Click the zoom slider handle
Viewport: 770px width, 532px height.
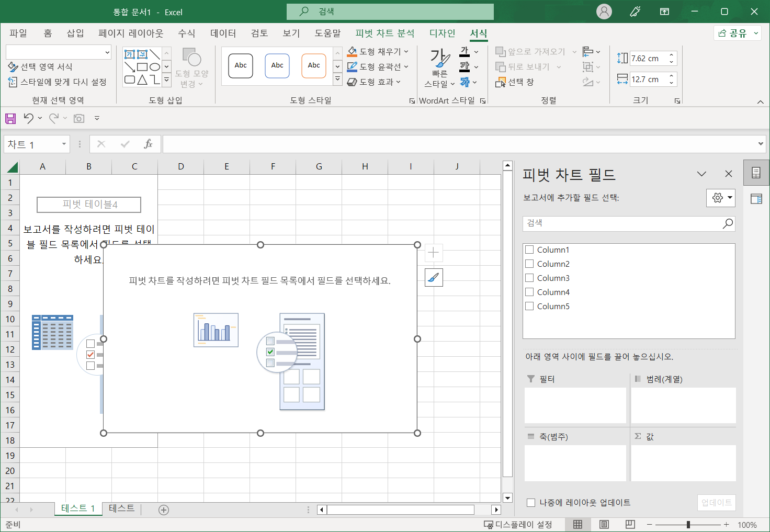[x=688, y=525]
